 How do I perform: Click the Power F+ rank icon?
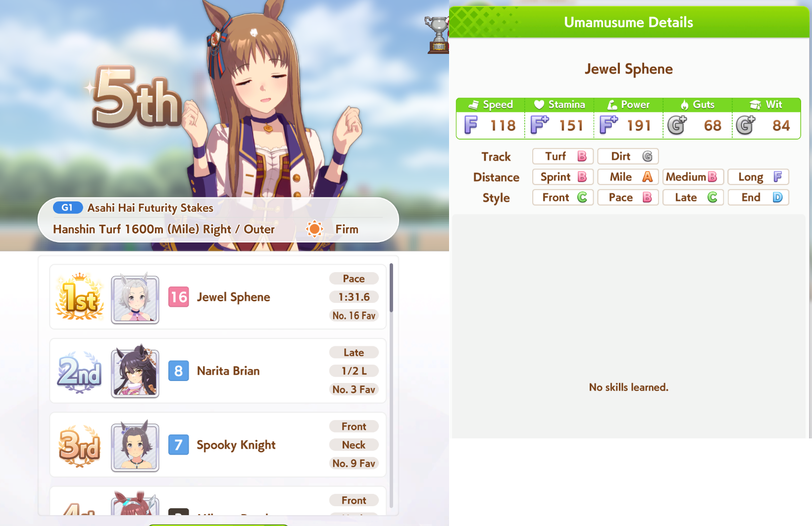(x=609, y=125)
